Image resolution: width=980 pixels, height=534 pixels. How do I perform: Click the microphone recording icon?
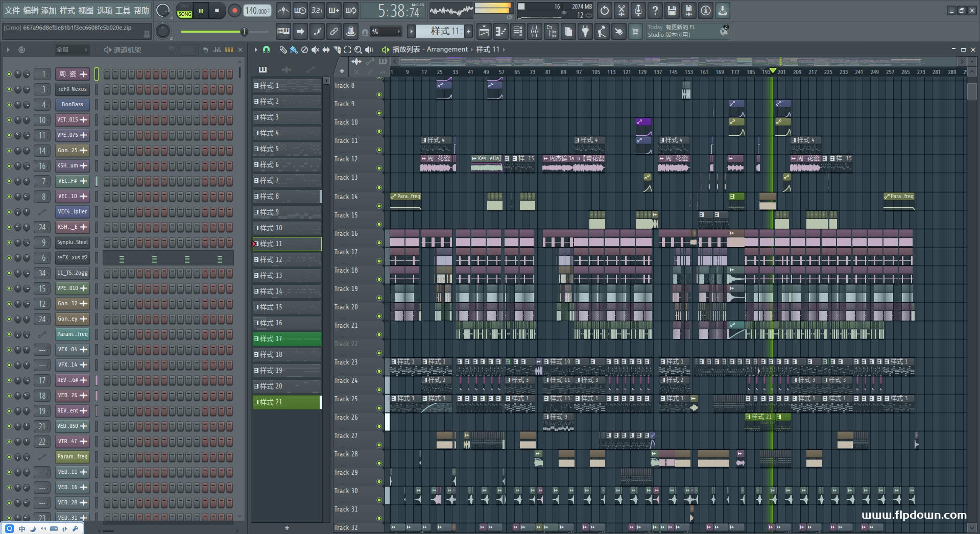638,10
